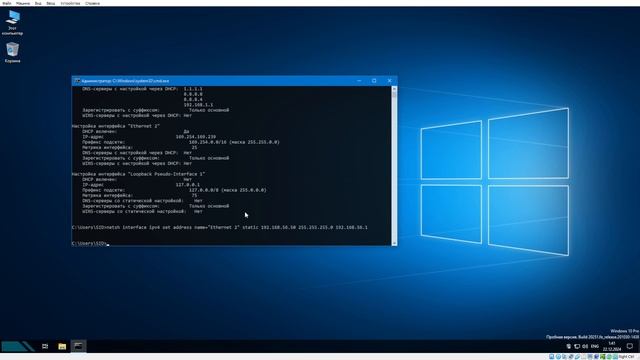Click the 127.0.0.1 IP address line

pos(141,184)
